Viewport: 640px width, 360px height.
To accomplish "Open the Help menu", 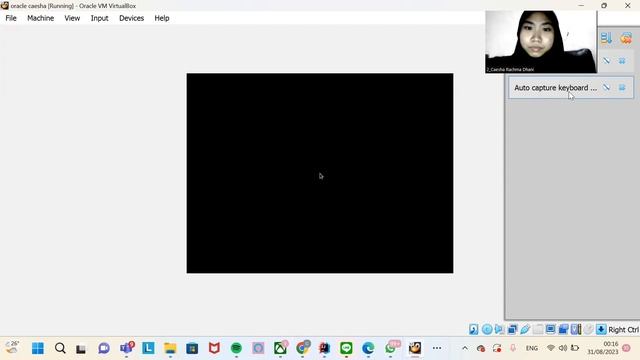I will click(x=162, y=18).
